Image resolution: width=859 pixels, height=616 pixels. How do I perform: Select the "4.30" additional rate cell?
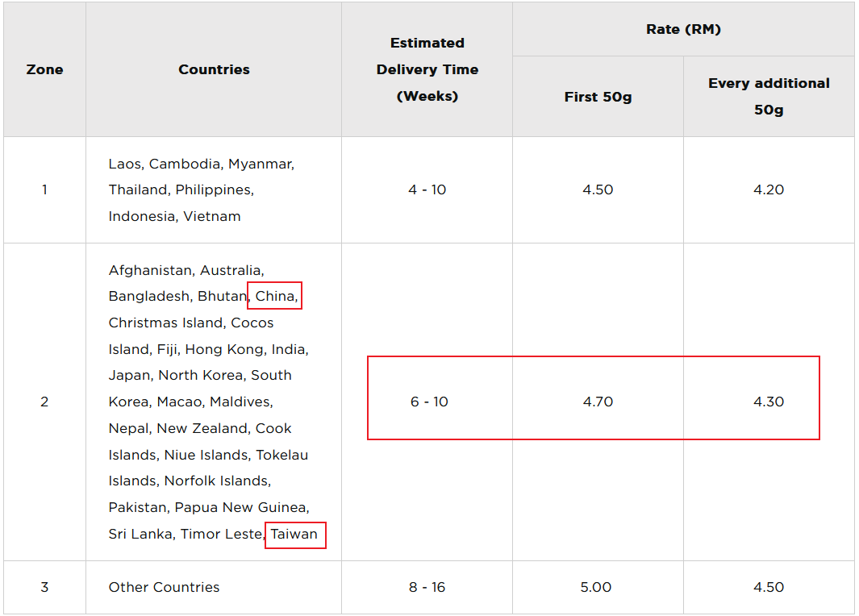click(769, 402)
